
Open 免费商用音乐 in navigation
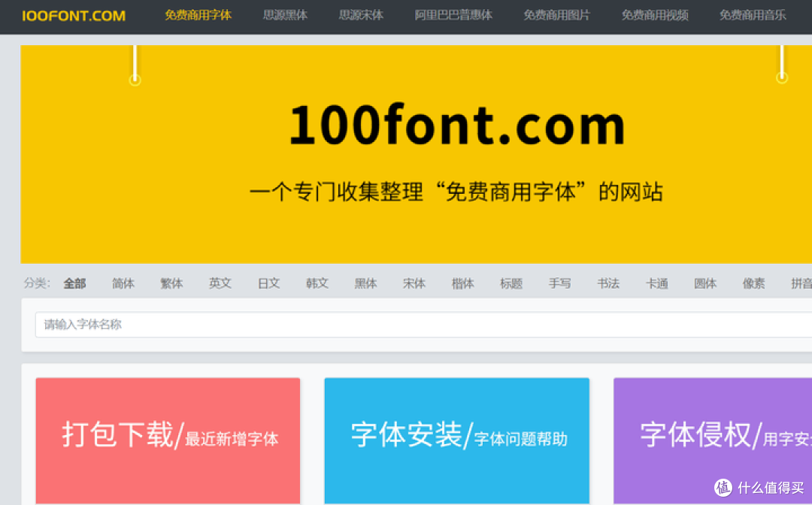[753, 16]
